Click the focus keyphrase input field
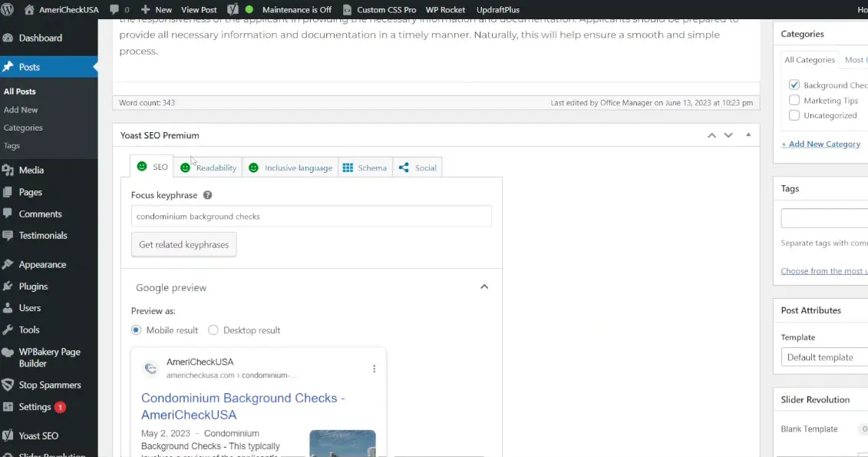The image size is (868, 457). click(311, 217)
